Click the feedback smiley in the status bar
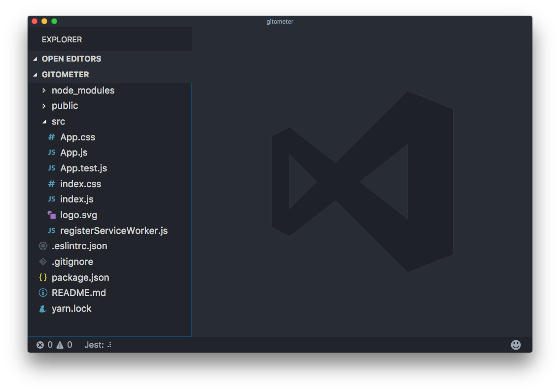Image resolution: width=560 pixels, height=392 pixels. coord(515,345)
